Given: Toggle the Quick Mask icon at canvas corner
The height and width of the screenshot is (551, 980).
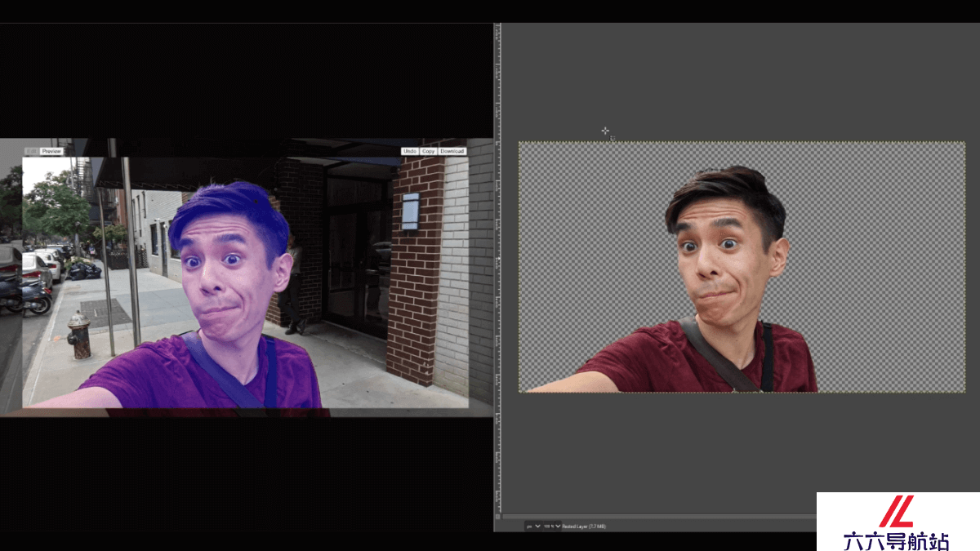Looking at the screenshot, I should tap(497, 517).
